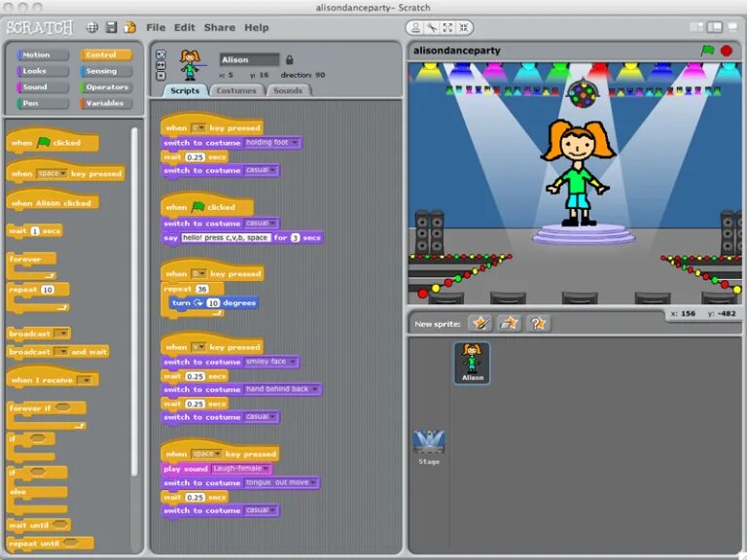Click the Alison sprite name field
Image resolution: width=747 pixels, height=560 pixels.
[x=249, y=60]
